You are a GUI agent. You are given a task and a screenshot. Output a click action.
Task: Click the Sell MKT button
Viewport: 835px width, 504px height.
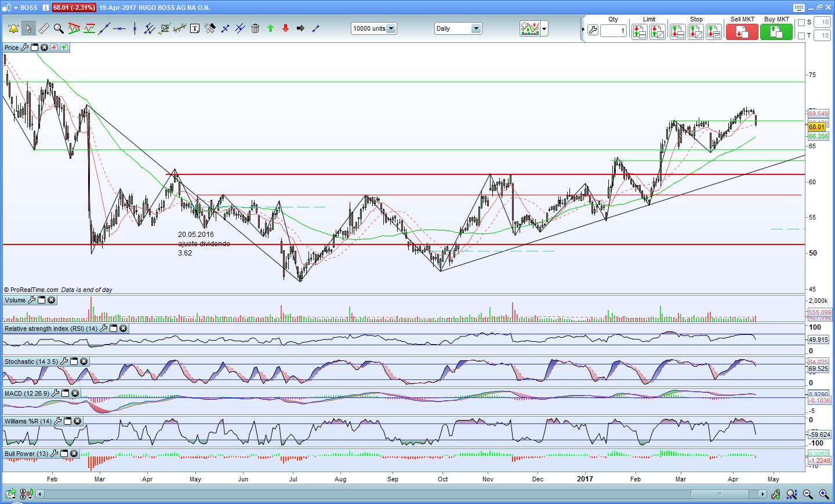point(742,32)
